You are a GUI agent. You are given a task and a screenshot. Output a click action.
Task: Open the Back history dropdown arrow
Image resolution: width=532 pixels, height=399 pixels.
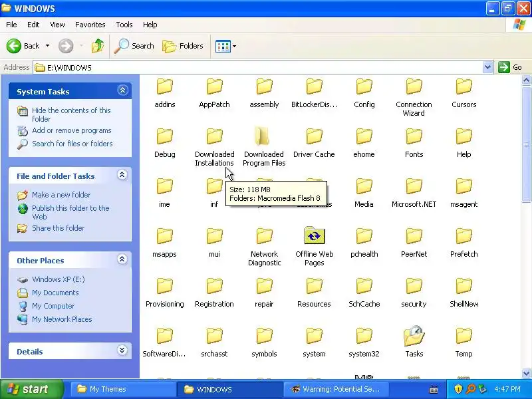[47, 46]
